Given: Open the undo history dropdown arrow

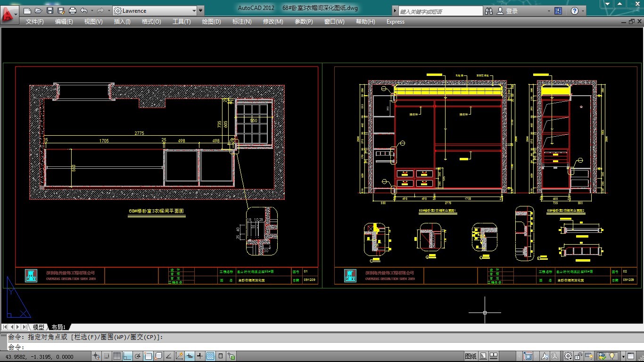Looking at the screenshot, I should click(92, 10).
